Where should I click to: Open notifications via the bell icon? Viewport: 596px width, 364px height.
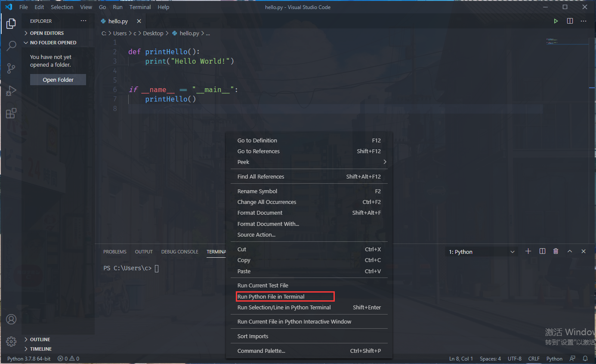(585, 358)
